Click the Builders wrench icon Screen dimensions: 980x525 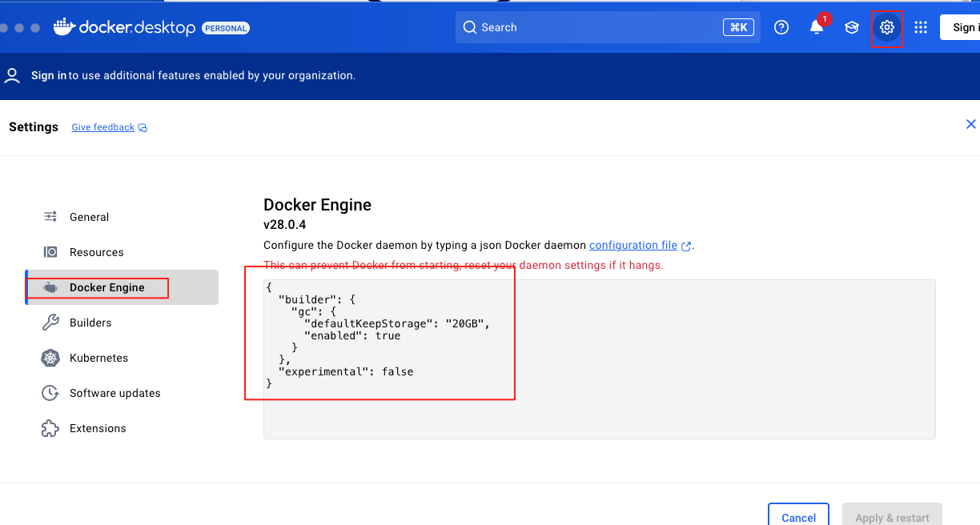coord(50,323)
